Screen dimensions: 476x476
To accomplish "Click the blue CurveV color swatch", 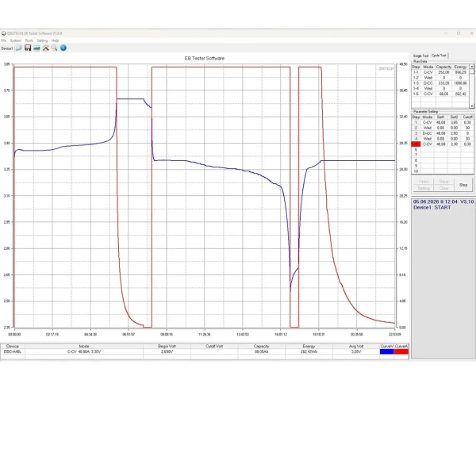I will coord(387,351).
